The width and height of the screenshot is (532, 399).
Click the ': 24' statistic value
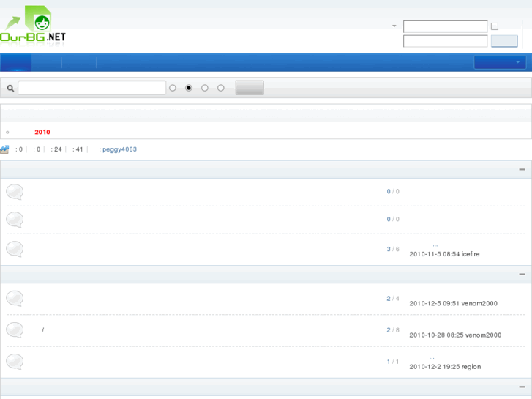[x=56, y=149]
